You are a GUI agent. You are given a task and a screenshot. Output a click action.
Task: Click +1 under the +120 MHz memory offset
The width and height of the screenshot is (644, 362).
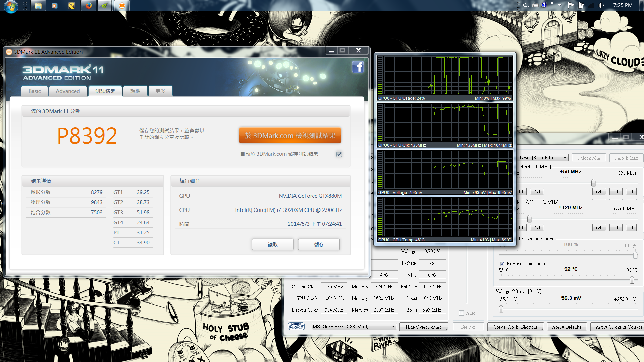[631, 228]
